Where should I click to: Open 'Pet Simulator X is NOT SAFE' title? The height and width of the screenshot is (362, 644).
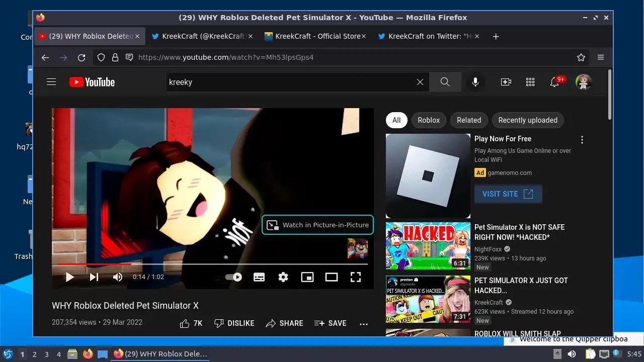pyautogui.click(x=520, y=232)
